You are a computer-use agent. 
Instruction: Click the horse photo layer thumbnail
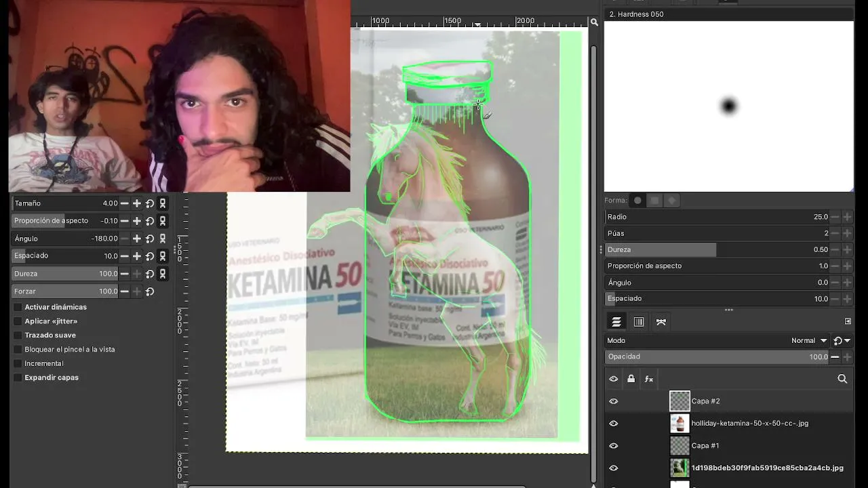[679, 468]
